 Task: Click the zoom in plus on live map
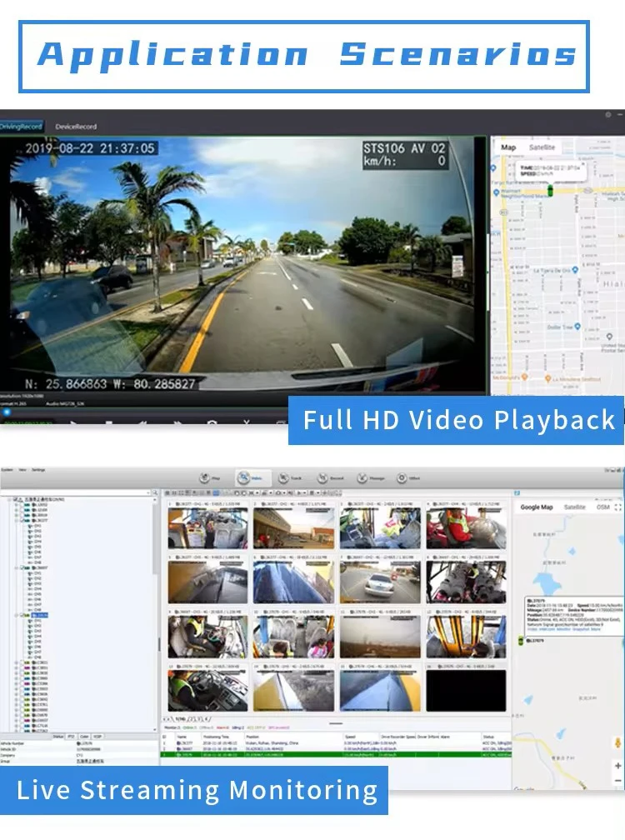[x=617, y=766]
